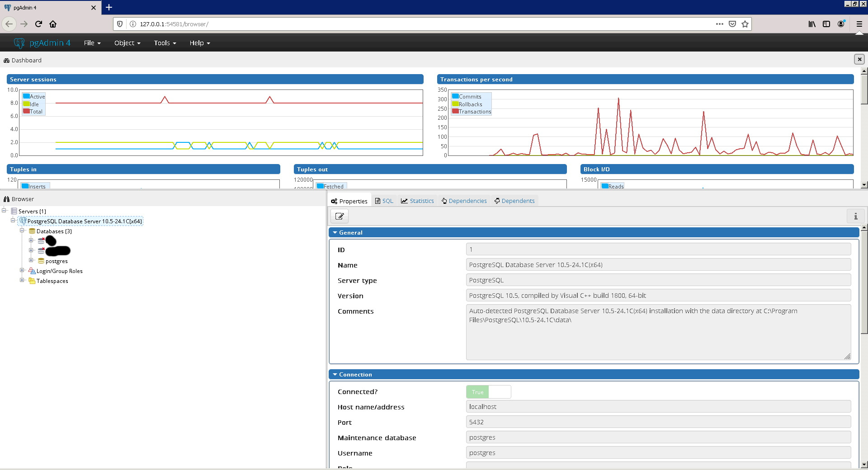Click the tracking protection shield icon
The width and height of the screenshot is (868, 470).
click(120, 24)
